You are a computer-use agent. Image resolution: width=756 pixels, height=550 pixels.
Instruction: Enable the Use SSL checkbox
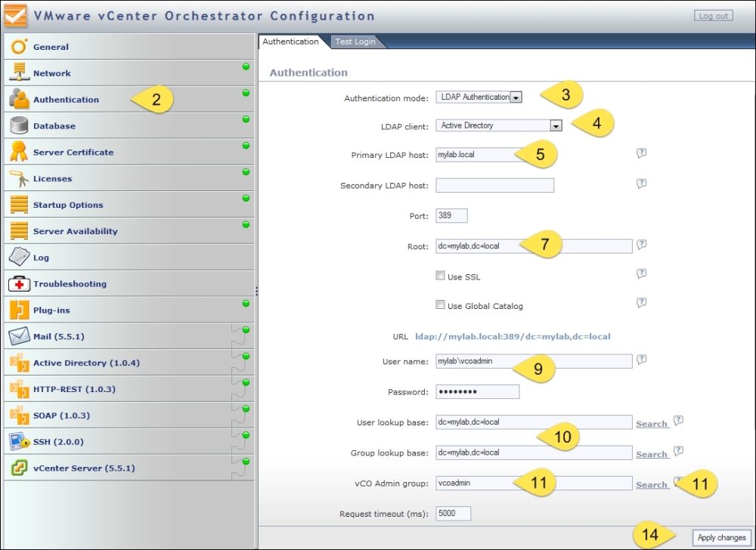(440, 276)
